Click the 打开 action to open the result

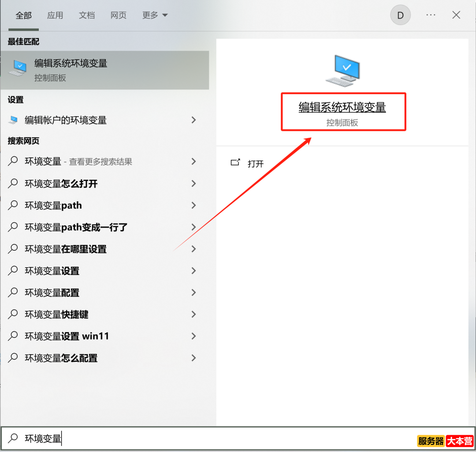256,163
